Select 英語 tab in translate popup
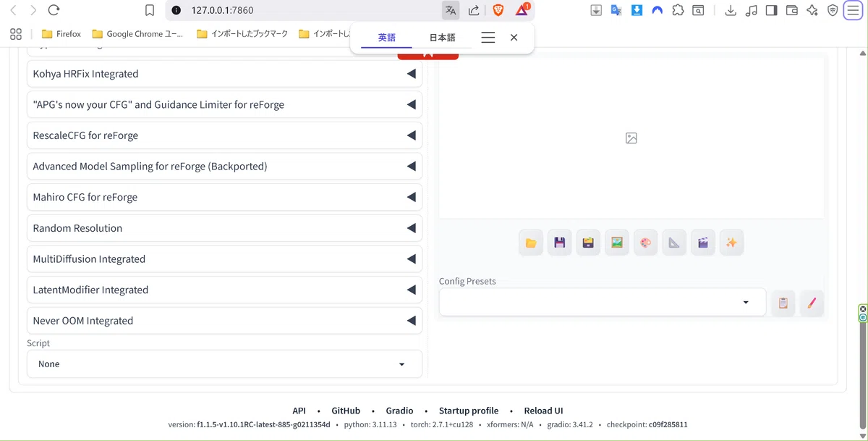The height and width of the screenshot is (441, 868). point(387,38)
